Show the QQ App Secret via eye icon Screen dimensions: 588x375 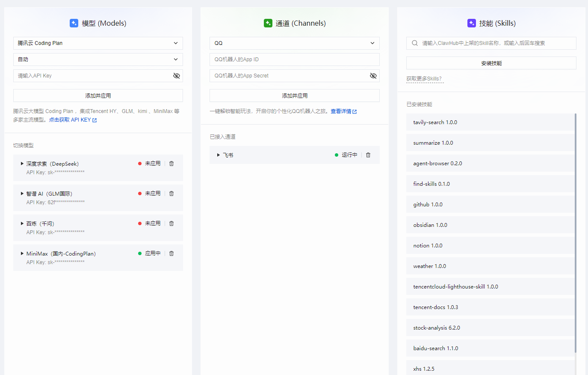(x=373, y=76)
